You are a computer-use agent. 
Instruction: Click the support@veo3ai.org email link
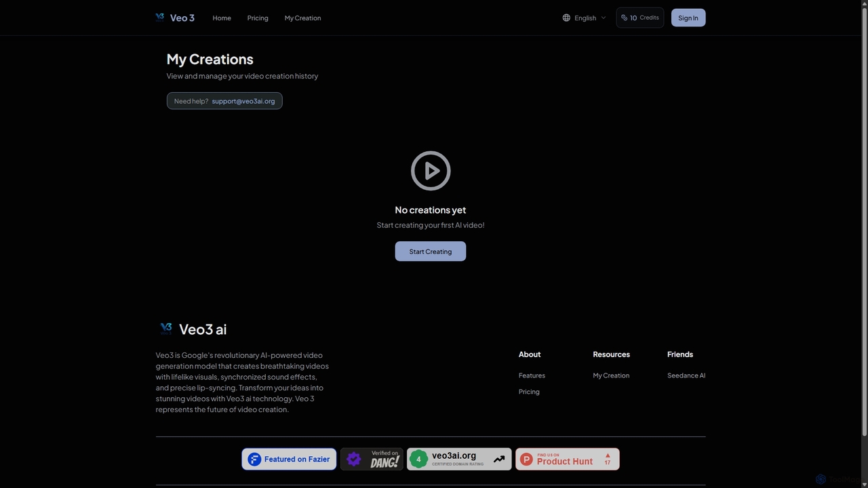coord(243,101)
